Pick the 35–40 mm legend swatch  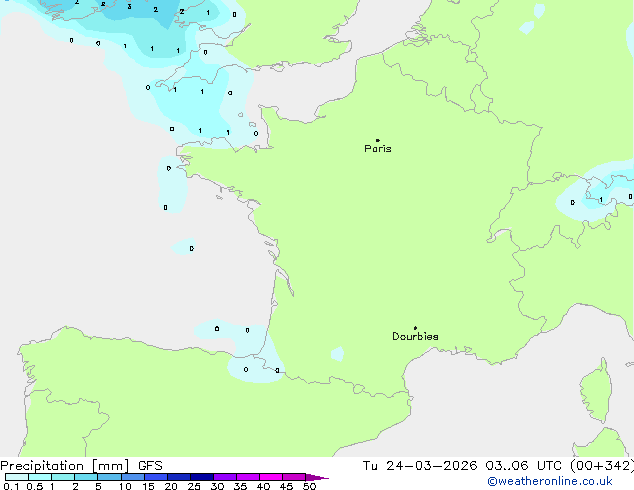point(248,477)
